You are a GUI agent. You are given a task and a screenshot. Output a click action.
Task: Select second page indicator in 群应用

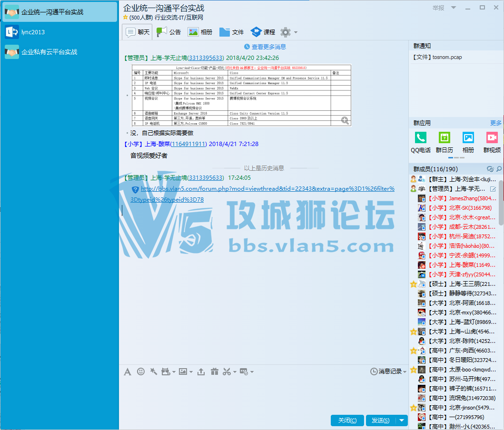click(456, 157)
